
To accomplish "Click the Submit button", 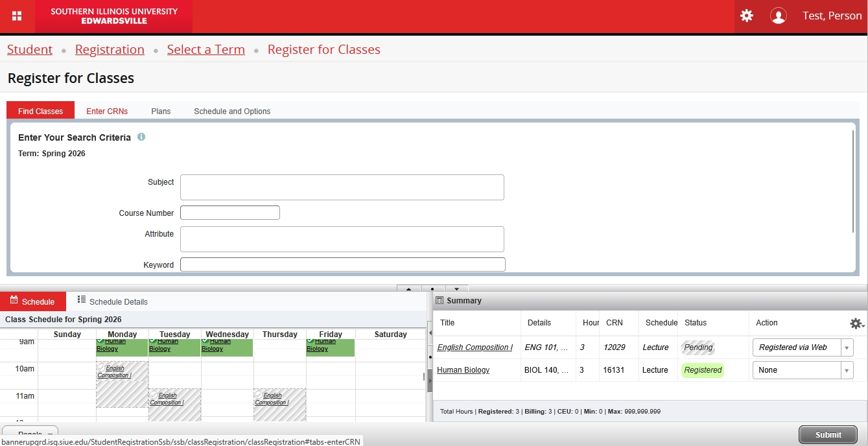I will [828, 435].
